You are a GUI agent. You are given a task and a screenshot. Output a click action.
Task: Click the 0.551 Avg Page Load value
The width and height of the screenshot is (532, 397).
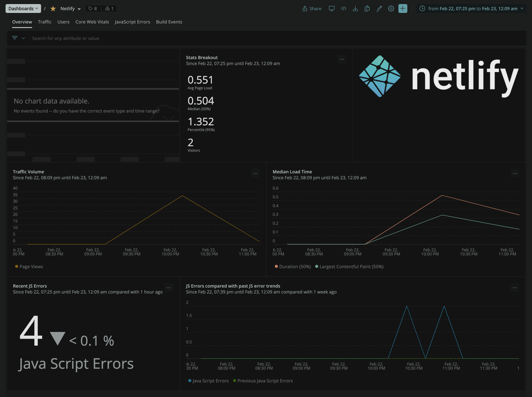pos(200,80)
